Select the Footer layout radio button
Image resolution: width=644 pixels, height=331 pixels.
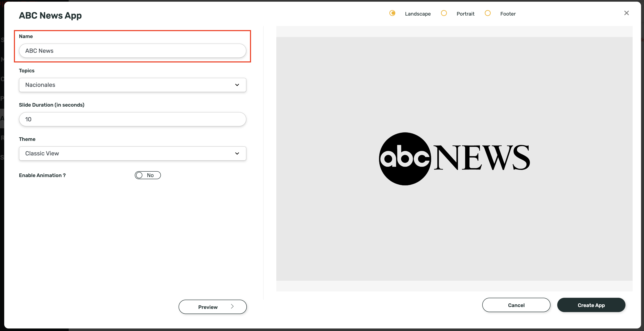488,13
